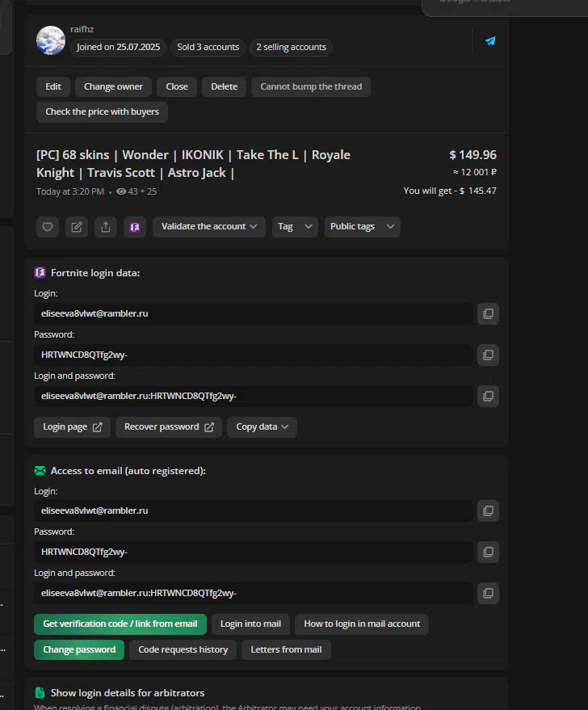
Task: Expand the Validate the account dropdown
Action: point(209,227)
